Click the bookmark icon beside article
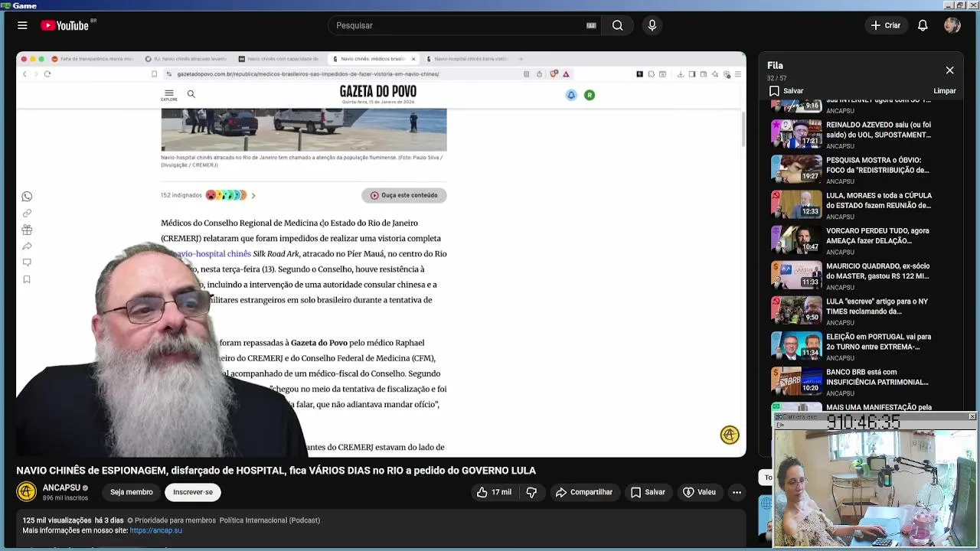Screen dimensions: 980x551 [27, 279]
